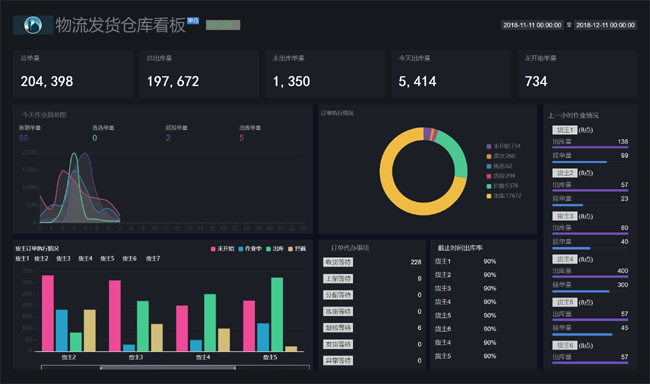
Task: Click 货主3 button in hourly panel
Action: (565, 216)
